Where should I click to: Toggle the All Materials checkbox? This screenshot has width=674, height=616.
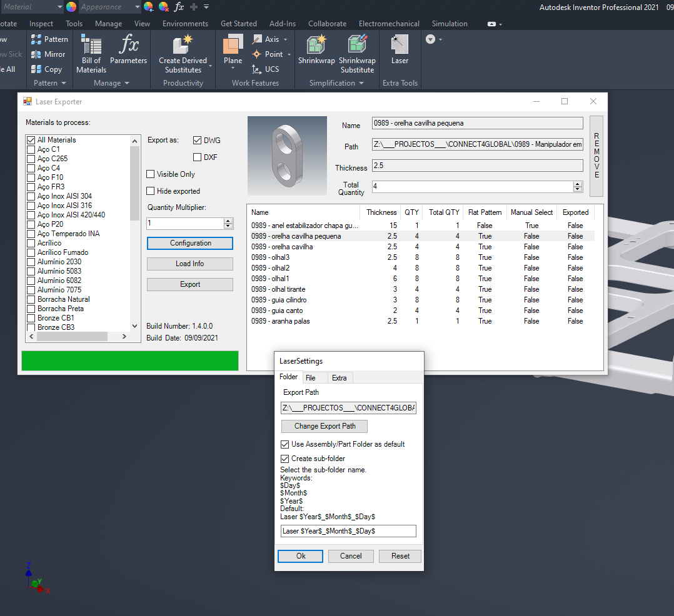pos(31,140)
